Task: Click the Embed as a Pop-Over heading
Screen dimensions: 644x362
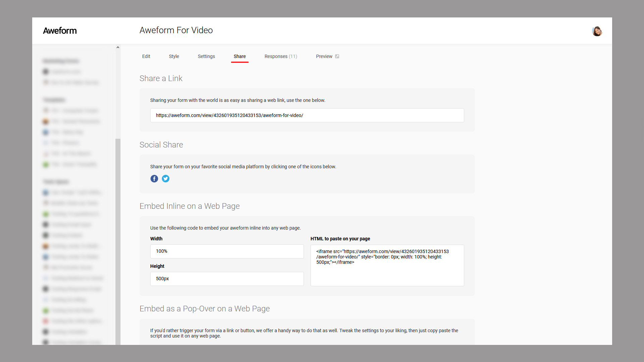Action: tap(205, 309)
